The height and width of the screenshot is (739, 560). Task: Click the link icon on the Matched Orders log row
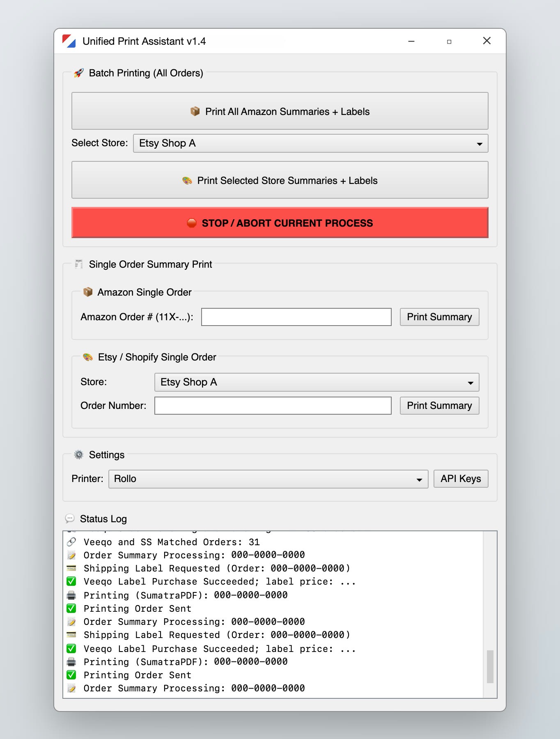coord(71,542)
